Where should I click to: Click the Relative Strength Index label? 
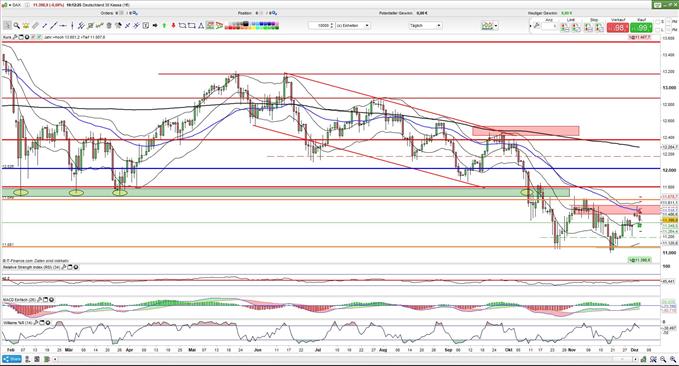click(x=31, y=267)
